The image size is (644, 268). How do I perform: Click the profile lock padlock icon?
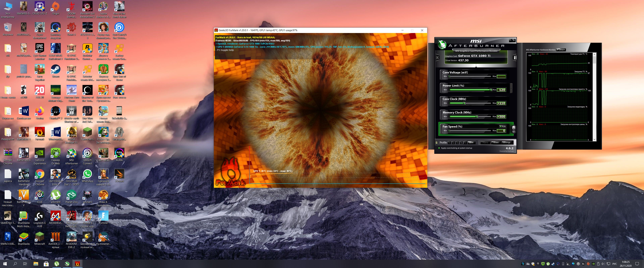437,143
